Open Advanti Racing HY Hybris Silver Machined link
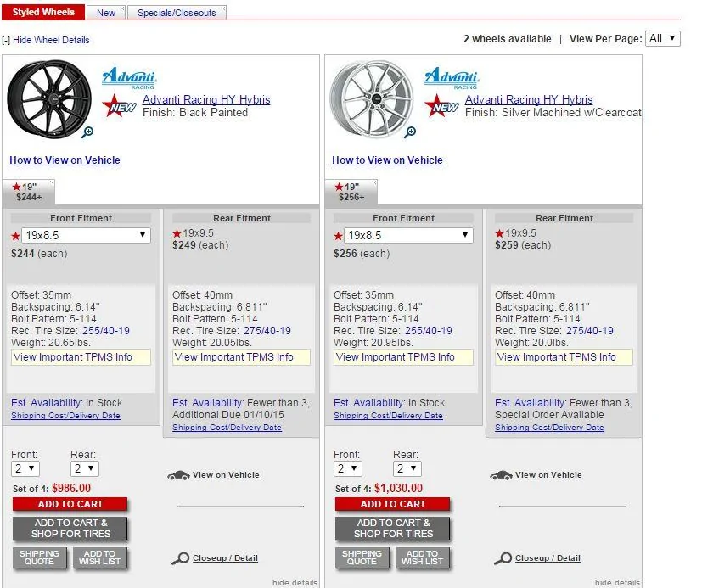 (x=528, y=100)
